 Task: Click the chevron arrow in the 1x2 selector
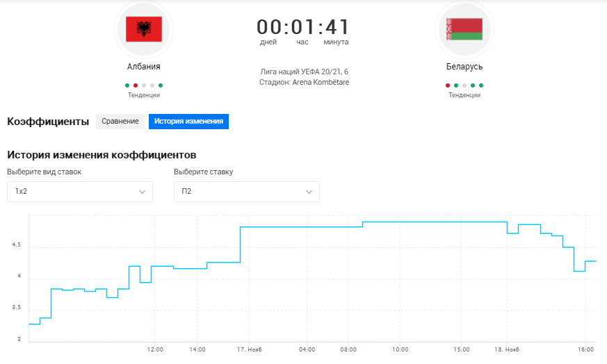[142, 192]
